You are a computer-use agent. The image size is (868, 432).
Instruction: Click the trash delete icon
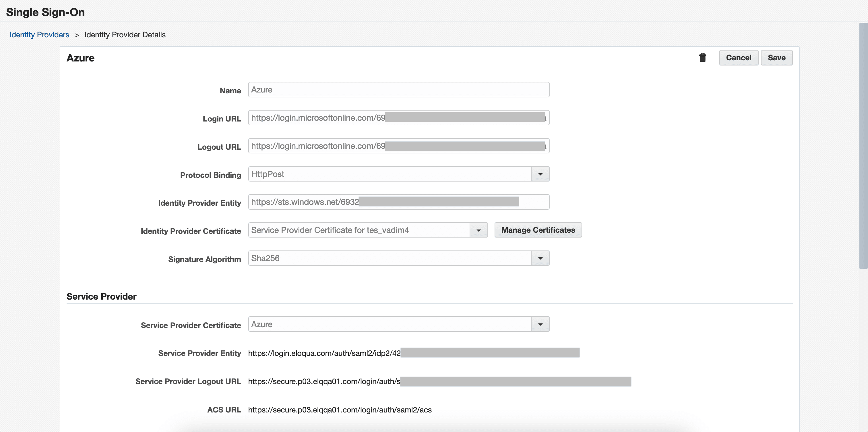pos(702,58)
